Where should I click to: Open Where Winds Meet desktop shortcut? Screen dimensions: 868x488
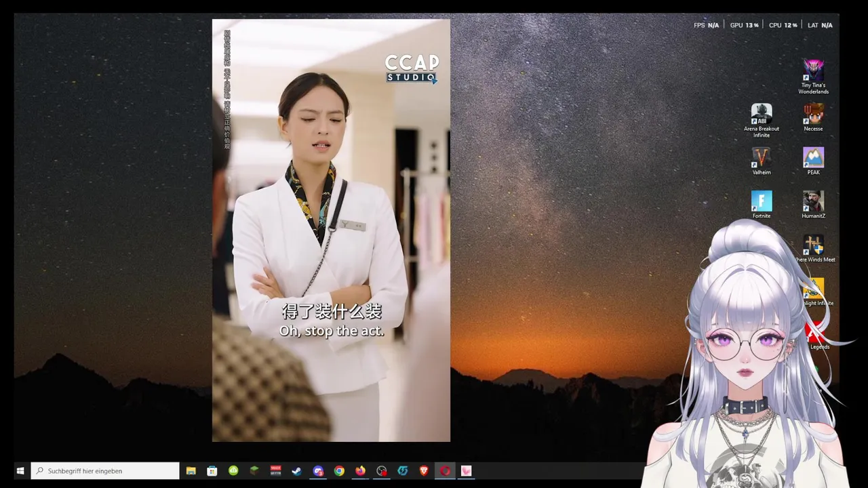click(x=814, y=249)
